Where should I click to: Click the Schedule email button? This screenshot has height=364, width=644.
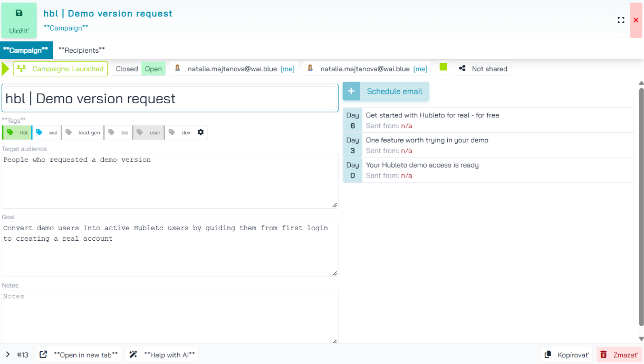coord(386,91)
